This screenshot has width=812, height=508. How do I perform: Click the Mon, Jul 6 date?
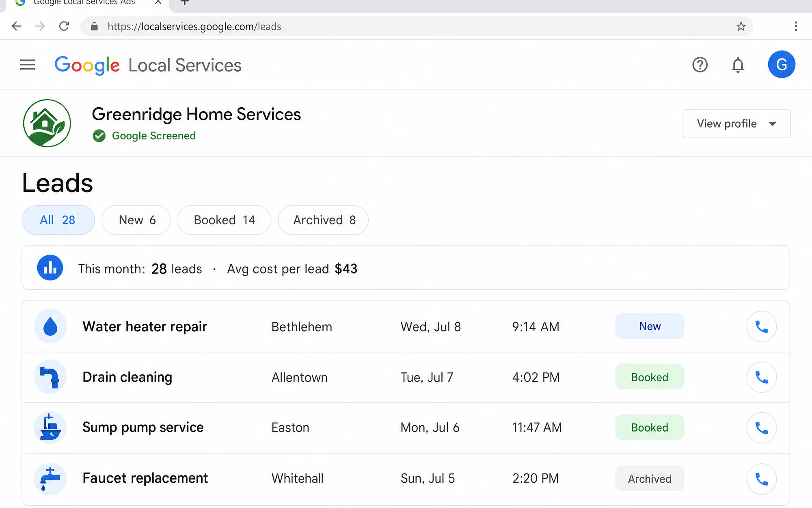point(430,428)
